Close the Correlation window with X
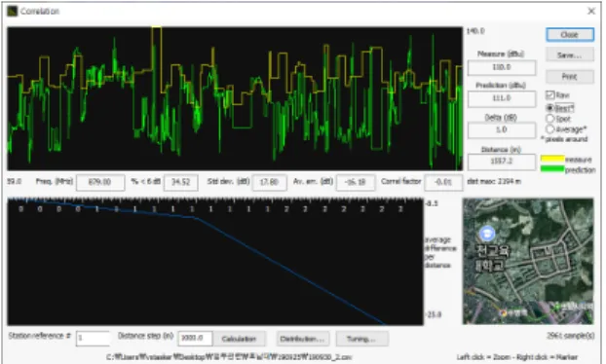This screenshot has width=606, height=364. (591, 12)
